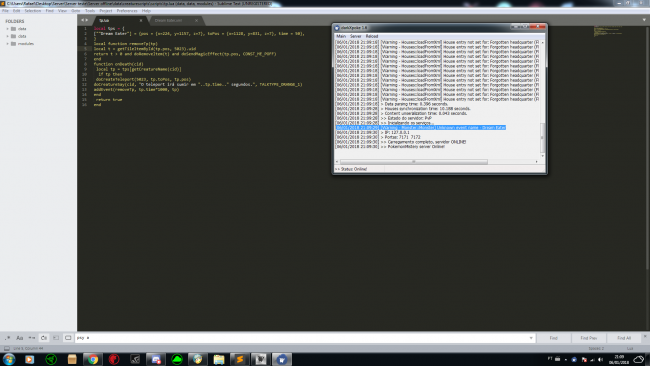Open Sublime Text Project menu

106,11
